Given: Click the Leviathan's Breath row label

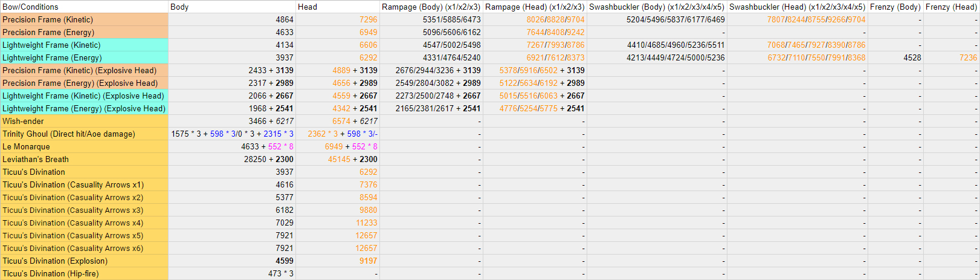Looking at the screenshot, I should [84, 159].
